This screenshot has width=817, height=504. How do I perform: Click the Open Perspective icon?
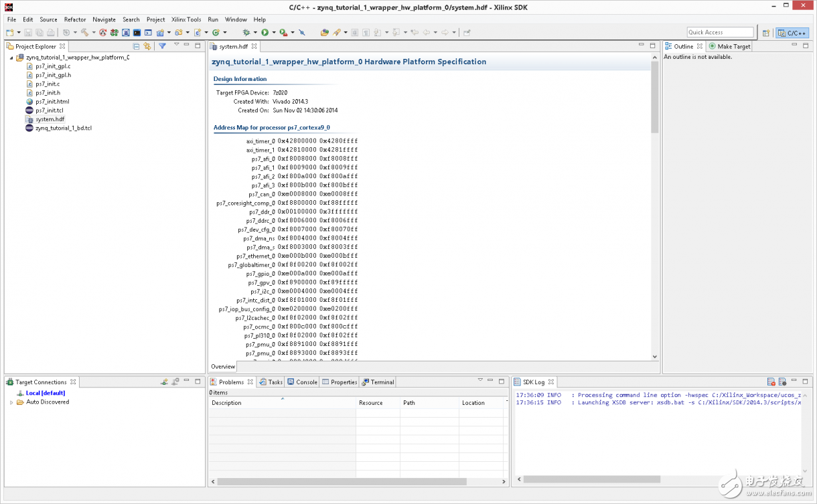click(x=766, y=33)
